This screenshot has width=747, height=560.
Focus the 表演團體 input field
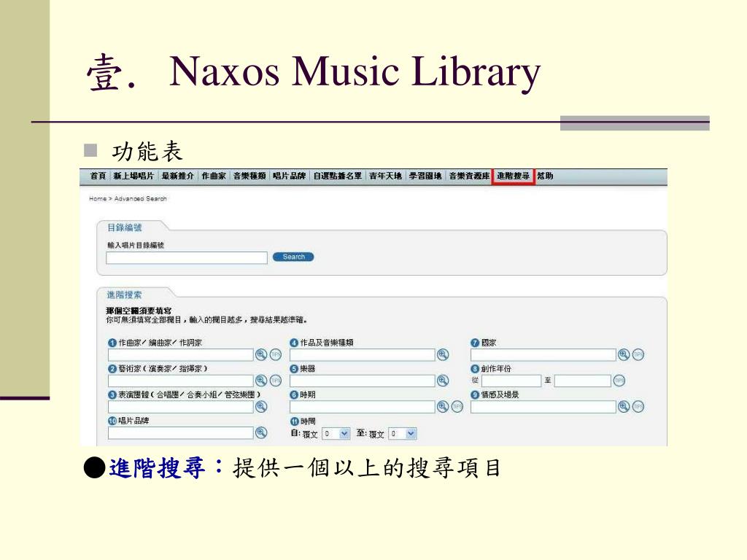(x=181, y=407)
